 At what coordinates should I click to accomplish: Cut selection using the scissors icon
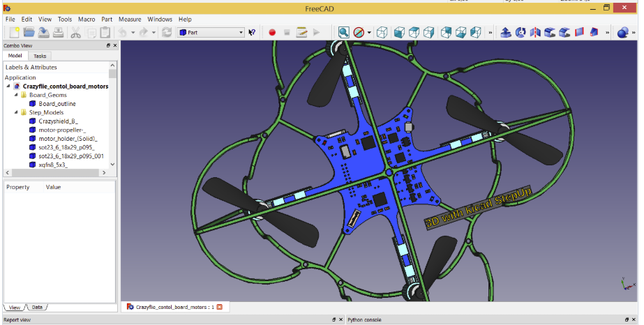click(75, 32)
